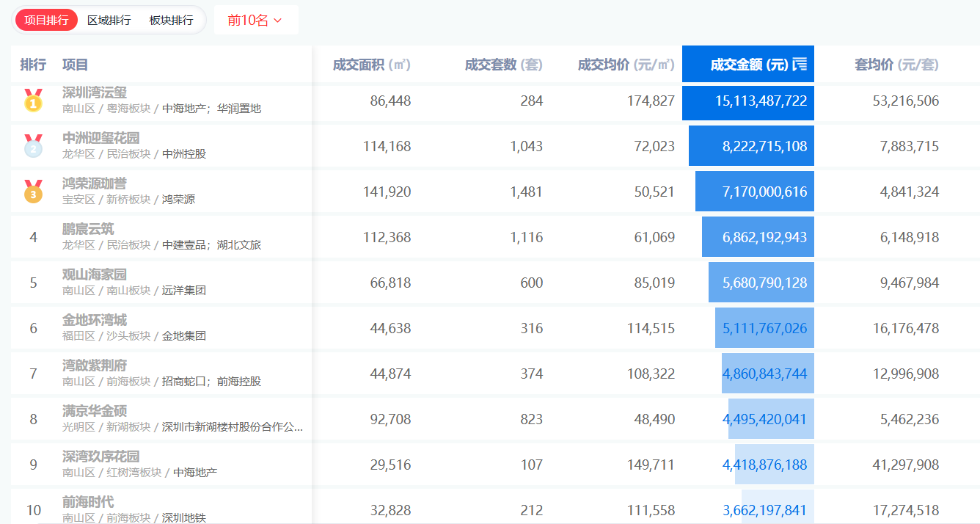Open the 中洲迎玺花园 project link
Image resolution: width=980 pixels, height=524 pixels.
(x=100, y=138)
